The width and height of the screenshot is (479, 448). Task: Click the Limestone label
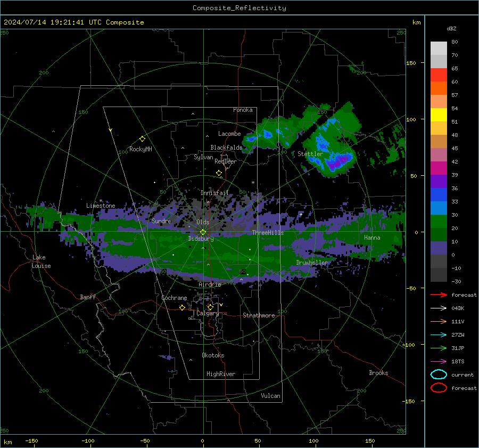pyautogui.click(x=101, y=206)
